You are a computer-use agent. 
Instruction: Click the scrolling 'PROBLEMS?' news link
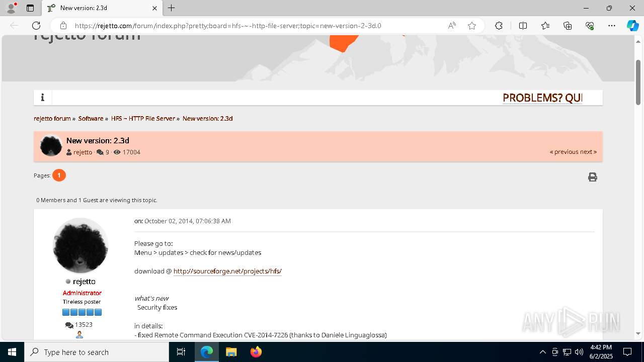point(542,98)
